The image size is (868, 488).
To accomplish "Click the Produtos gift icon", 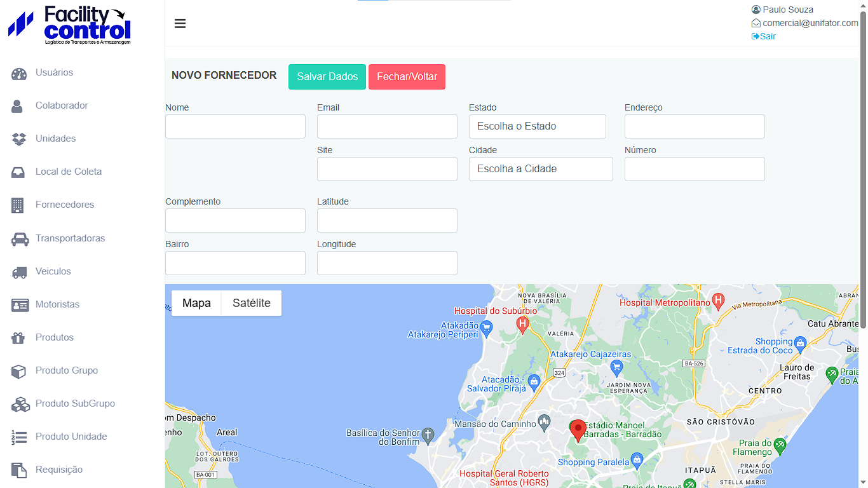I will 18,338.
